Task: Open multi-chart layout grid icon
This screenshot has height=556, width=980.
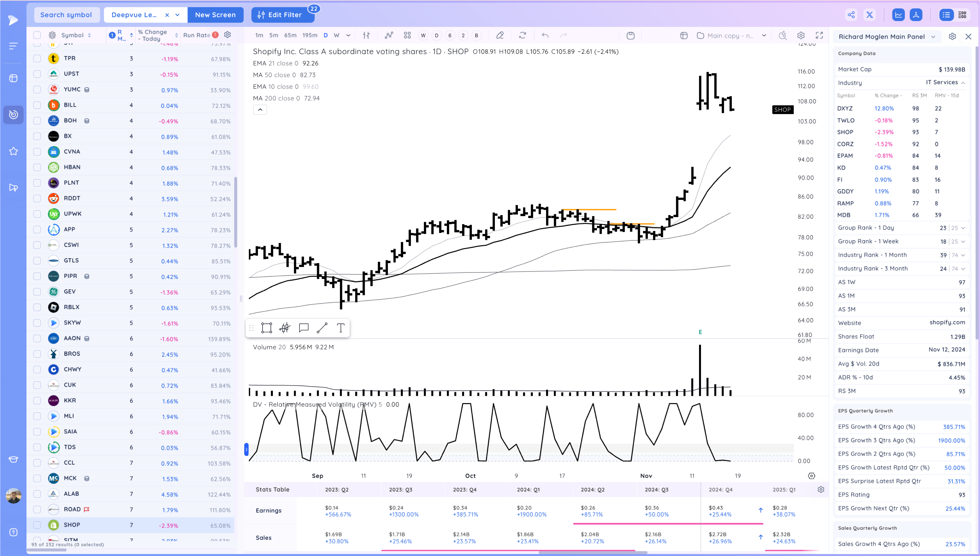Action: click(407, 36)
